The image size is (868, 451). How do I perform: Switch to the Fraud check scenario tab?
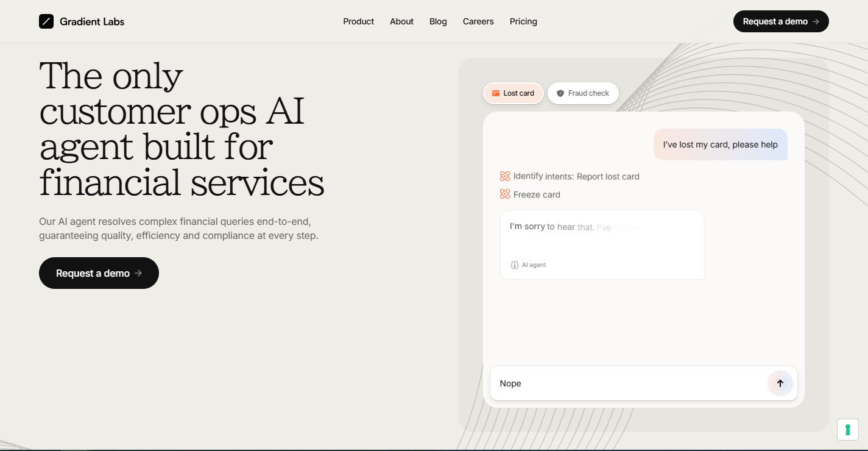pyautogui.click(x=583, y=93)
